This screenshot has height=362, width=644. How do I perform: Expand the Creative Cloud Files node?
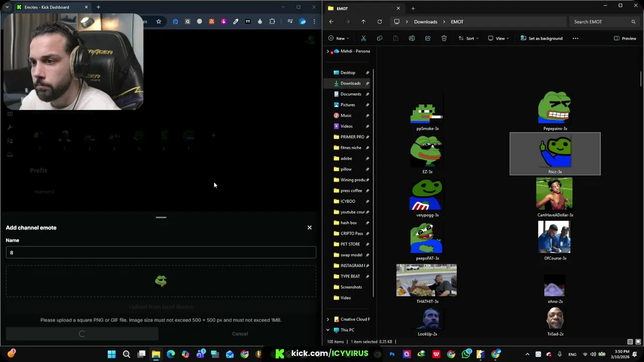[328, 319]
